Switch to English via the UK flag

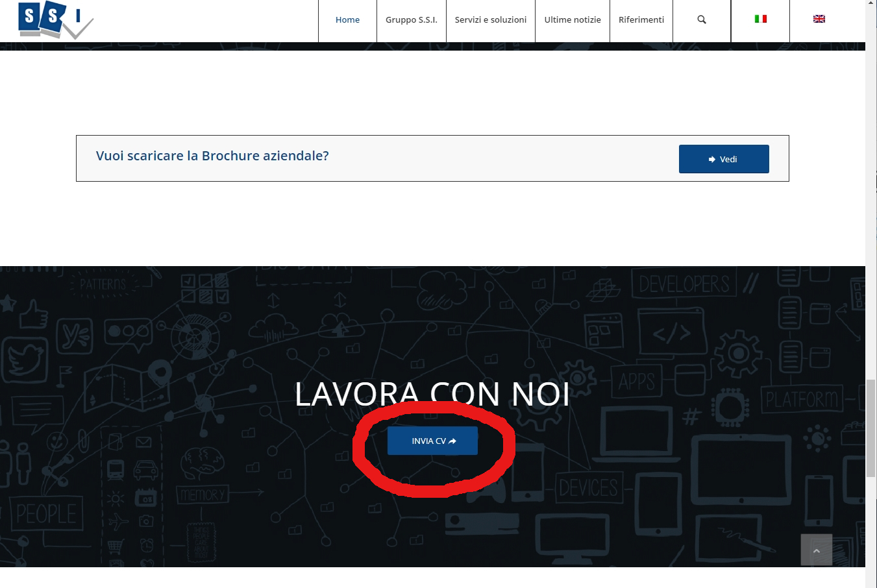819,19
